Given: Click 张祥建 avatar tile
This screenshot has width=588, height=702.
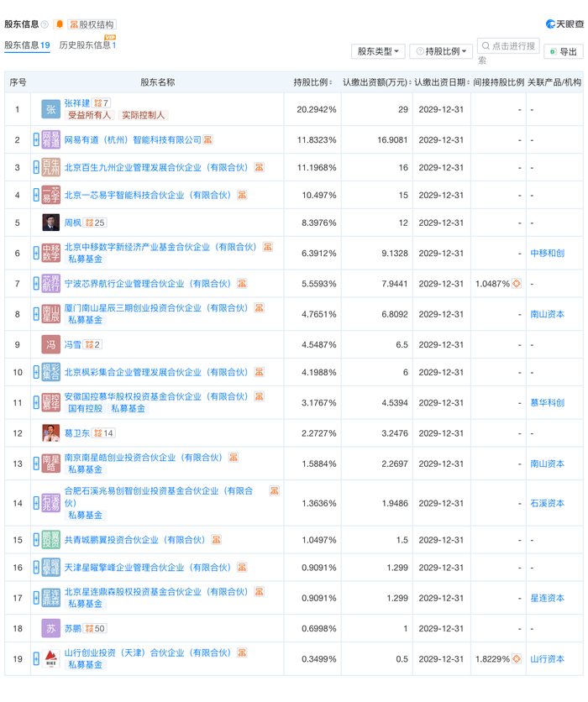Looking at the screenshot, I should click(51, 109).
